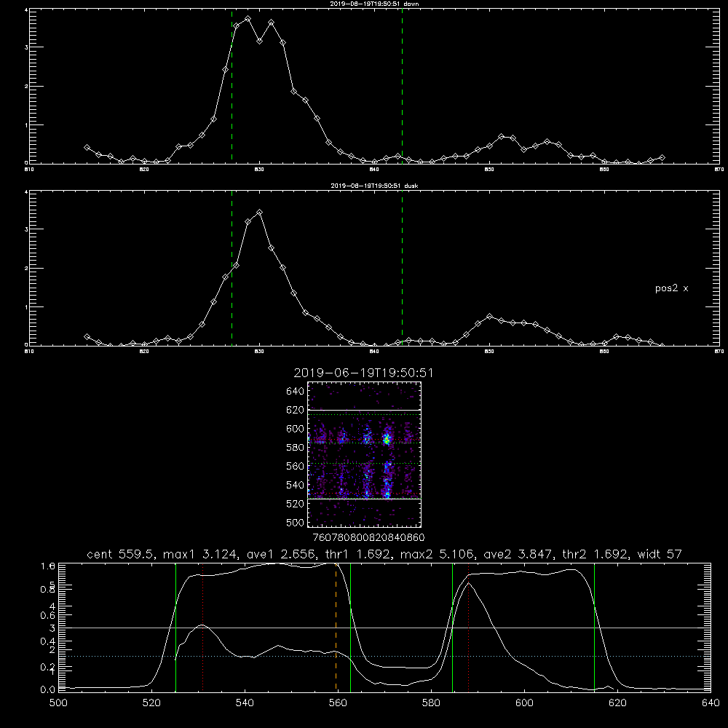
Task: Click the "580" label on heatmap y-axis
Action: point(295,448)
